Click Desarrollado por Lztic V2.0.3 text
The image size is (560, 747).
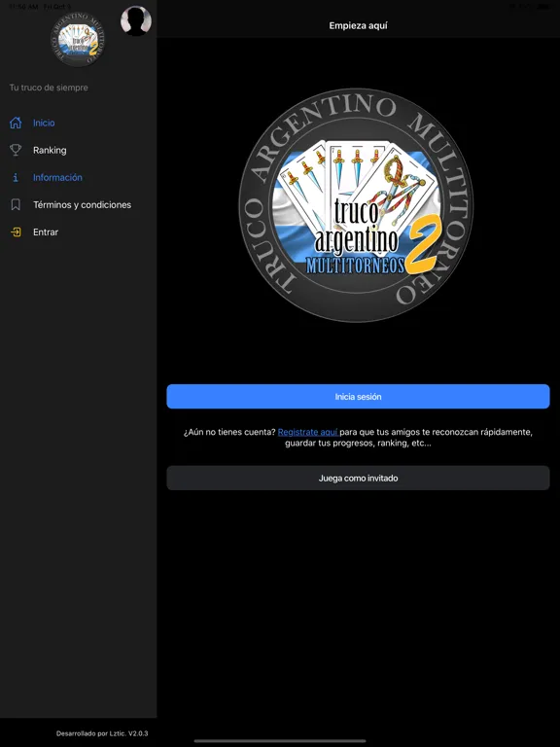click(x=102, y=733)
